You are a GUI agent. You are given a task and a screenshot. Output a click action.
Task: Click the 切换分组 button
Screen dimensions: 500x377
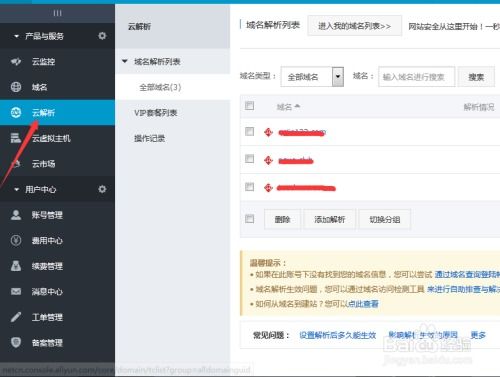pos(385,219)
